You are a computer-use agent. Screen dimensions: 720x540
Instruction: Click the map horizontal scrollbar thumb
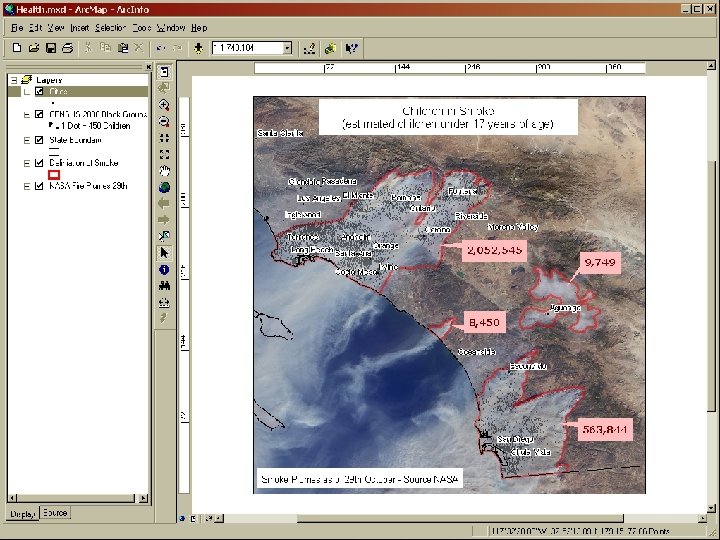point(460,518)
